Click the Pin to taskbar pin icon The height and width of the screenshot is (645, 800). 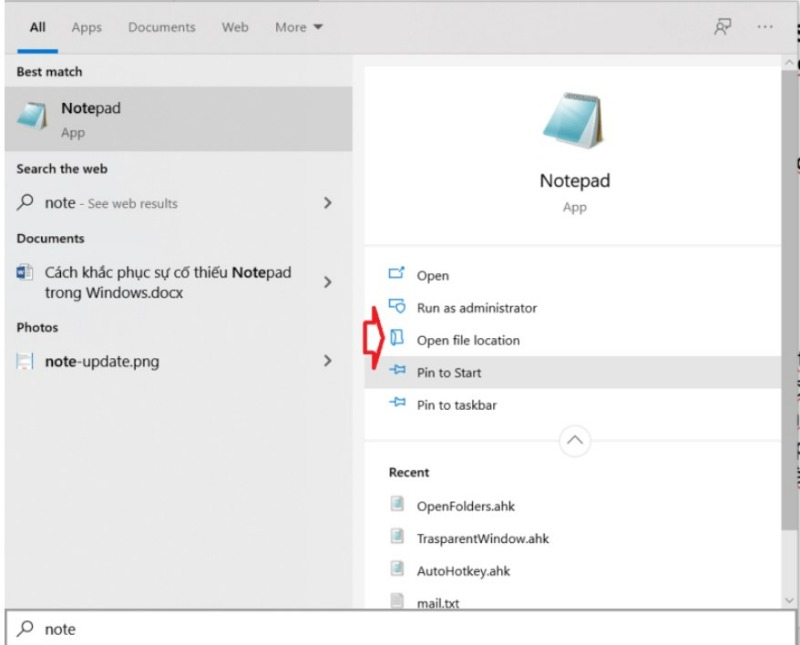[397, 403]
